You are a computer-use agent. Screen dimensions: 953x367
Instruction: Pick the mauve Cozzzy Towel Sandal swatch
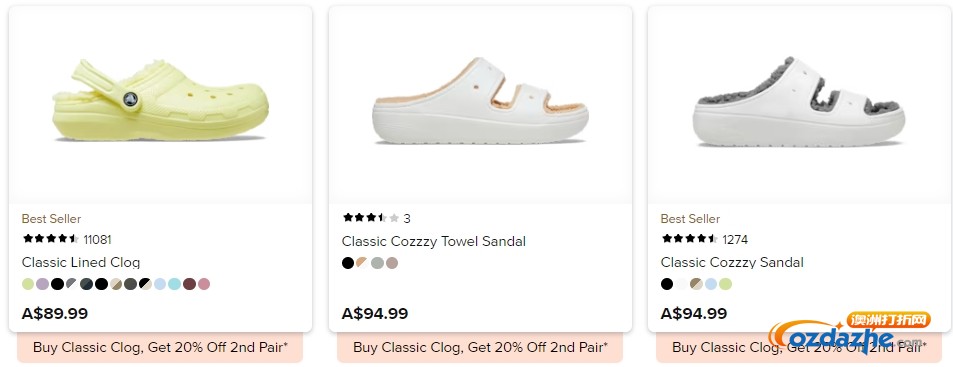pos(392,263)
